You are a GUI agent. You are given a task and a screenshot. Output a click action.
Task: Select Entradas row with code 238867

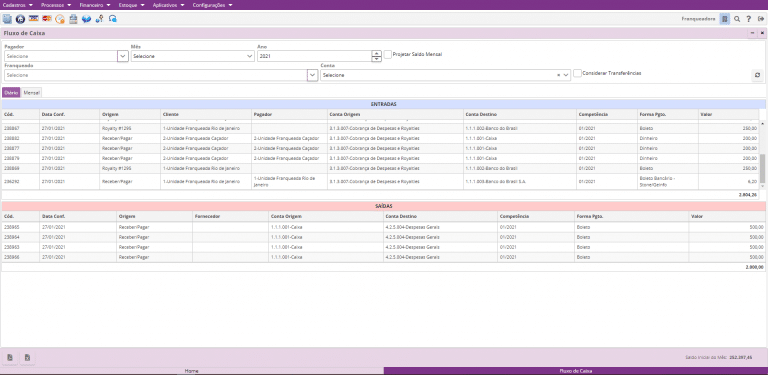point(380,128)
